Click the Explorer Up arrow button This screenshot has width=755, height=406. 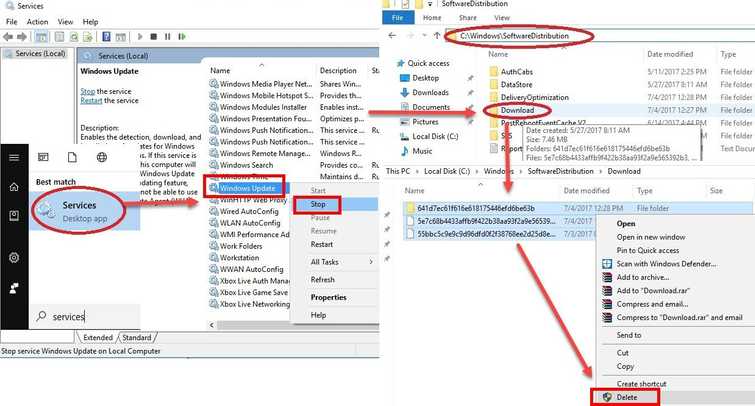[437, 36]
